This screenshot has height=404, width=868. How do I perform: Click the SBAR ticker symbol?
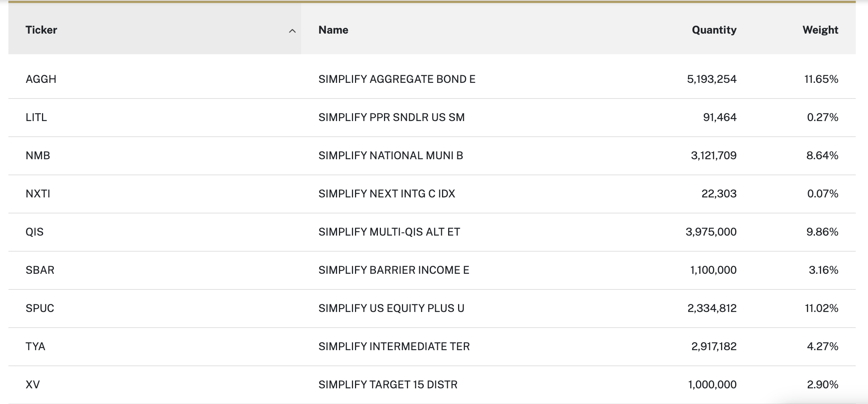(x=40, y=270)
